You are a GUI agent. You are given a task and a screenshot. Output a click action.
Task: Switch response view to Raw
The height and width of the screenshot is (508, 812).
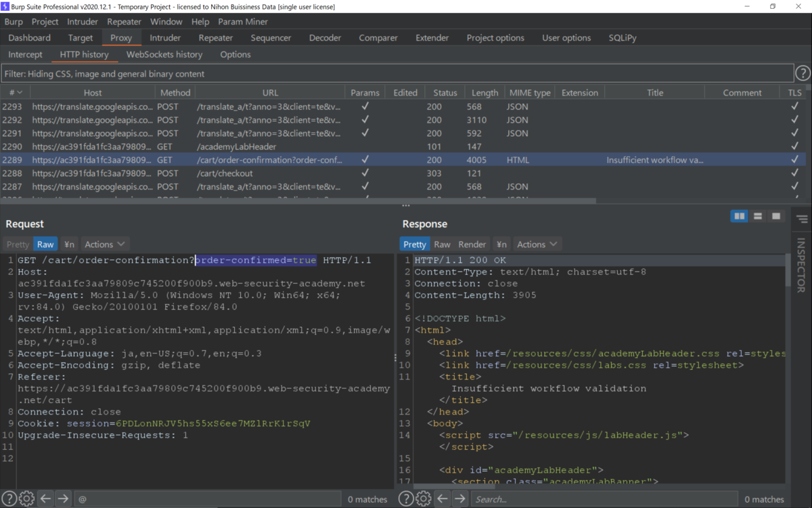tap(443, 244)
